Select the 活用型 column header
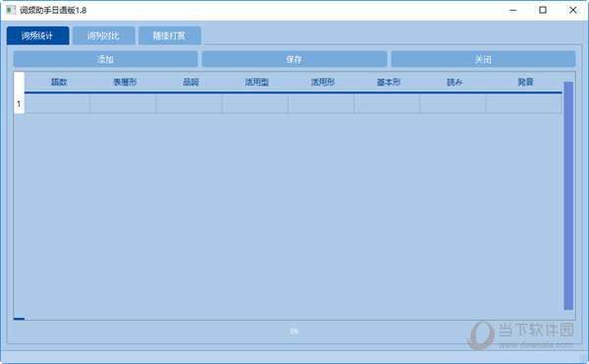589x364 pixels. [255, 81]
